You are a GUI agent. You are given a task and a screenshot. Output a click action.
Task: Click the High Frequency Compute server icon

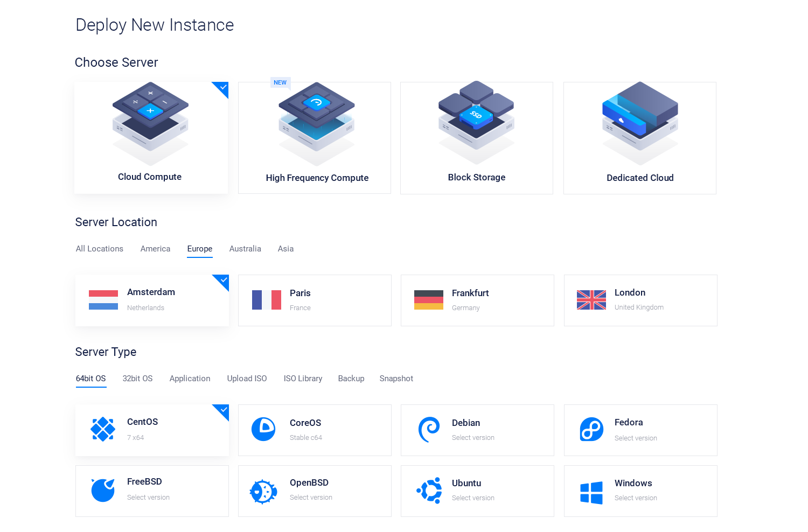coord(317,123)
